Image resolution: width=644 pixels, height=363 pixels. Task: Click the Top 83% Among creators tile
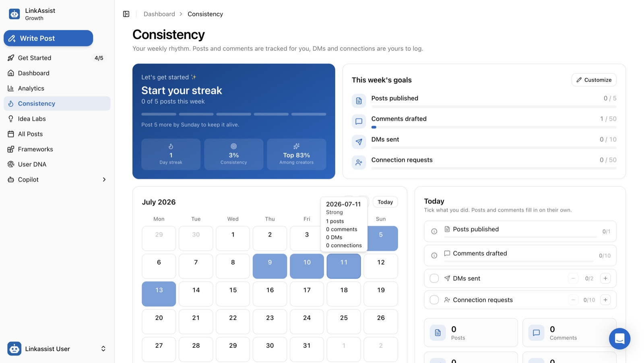point(297,154)
